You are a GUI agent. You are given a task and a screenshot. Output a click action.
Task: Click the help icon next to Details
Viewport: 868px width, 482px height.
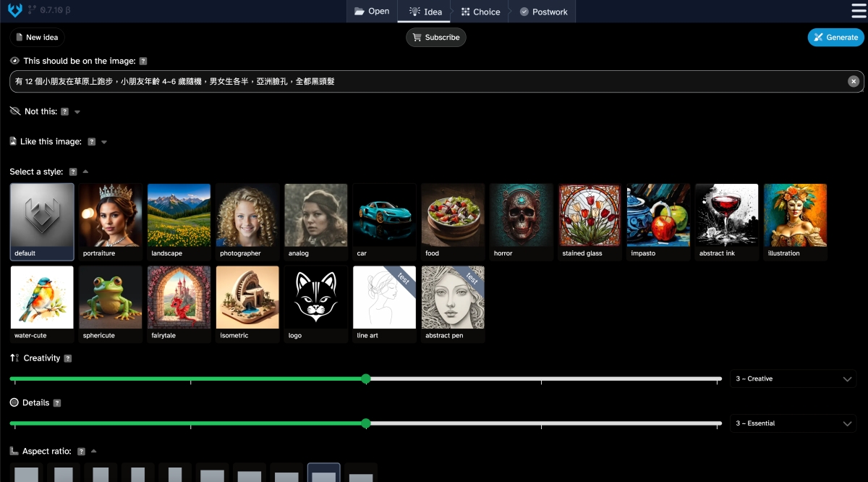point(57,403)
